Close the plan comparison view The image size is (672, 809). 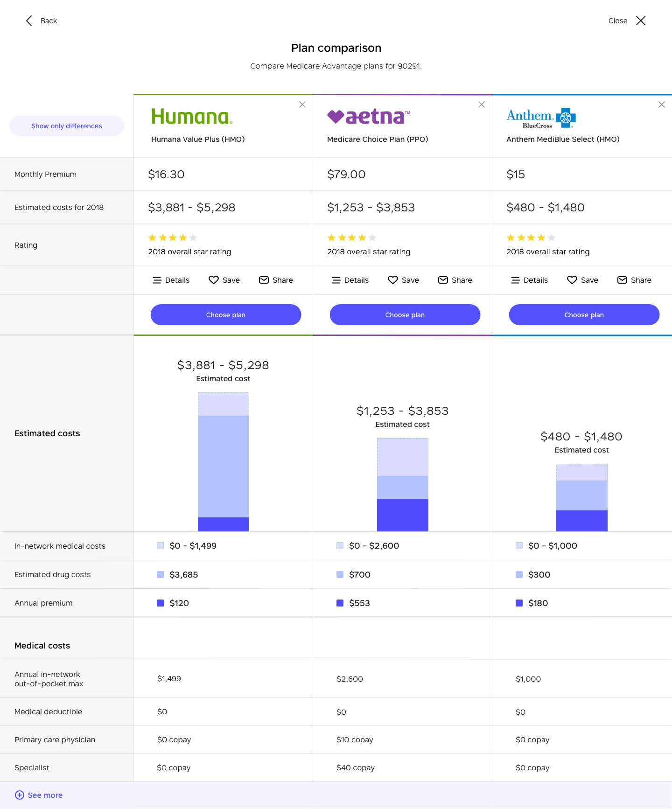click(x=627, y=21)
